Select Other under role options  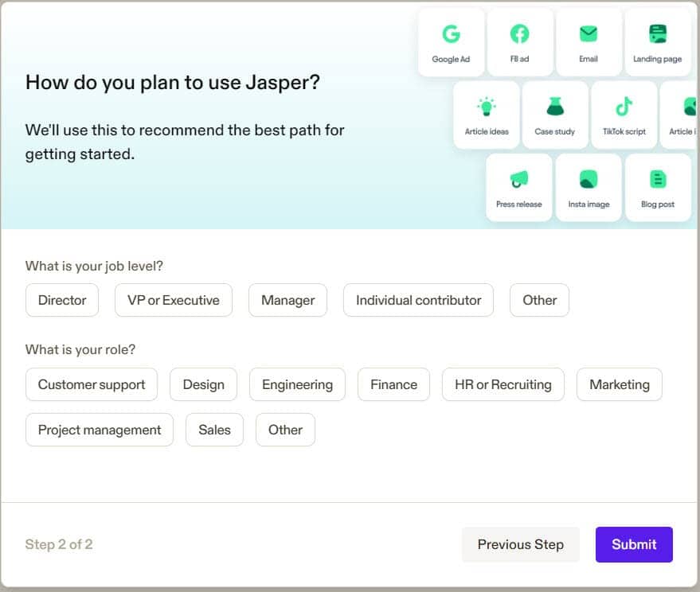[x=285, y=430]
